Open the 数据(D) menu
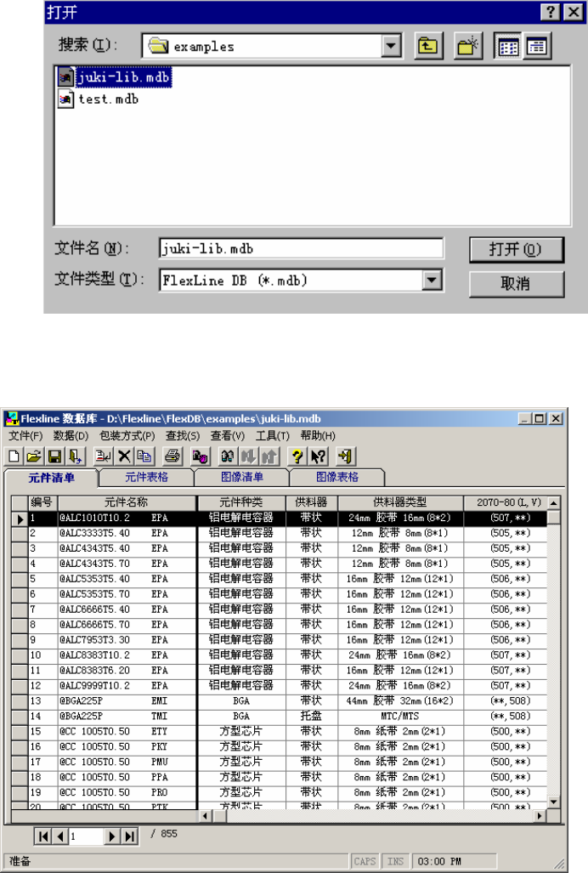This screenshot has height=873, width=588. pos(71,435)
